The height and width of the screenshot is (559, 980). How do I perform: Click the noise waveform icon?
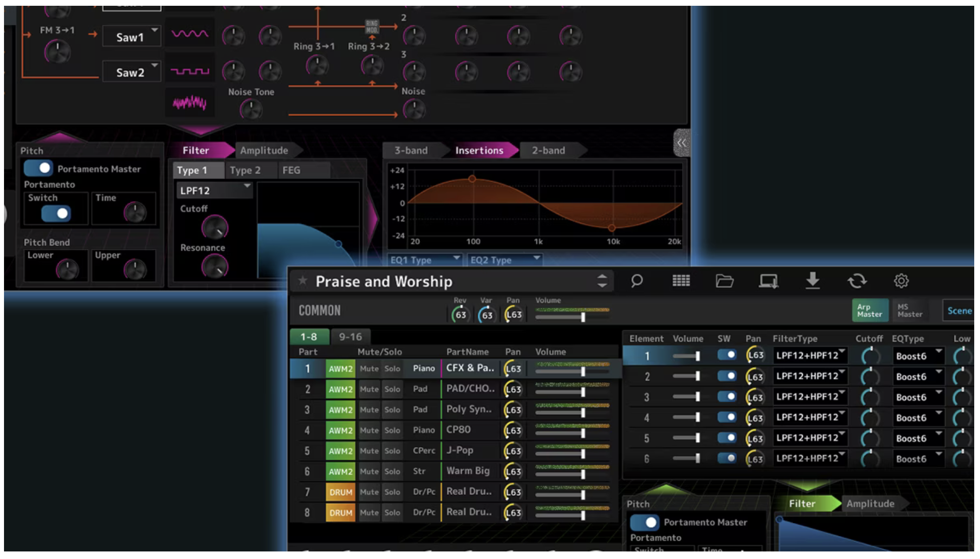tap(190, 103)
